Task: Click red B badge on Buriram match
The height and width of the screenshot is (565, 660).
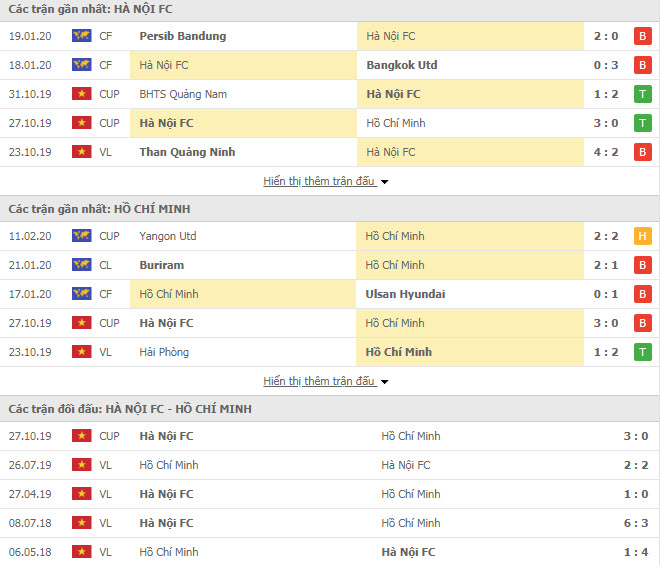Action: coord(642,265)
